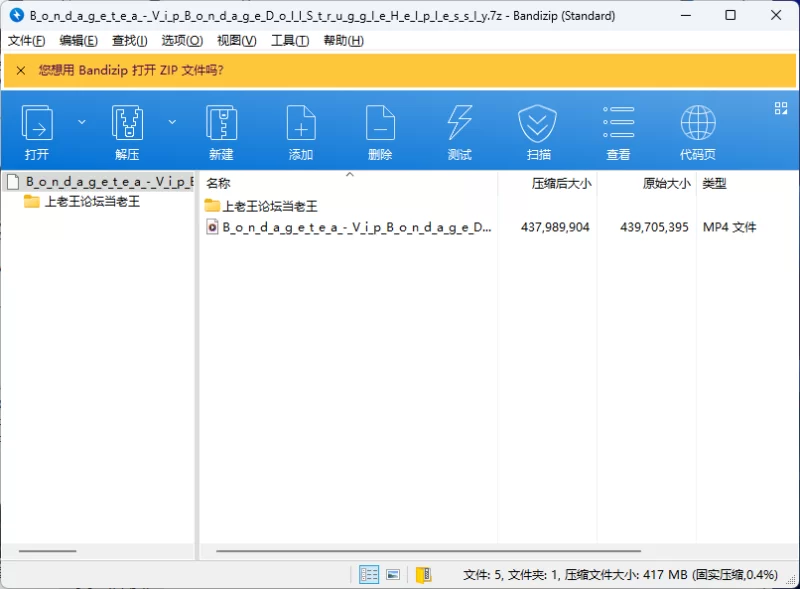Image resolution: width=800 pixels, height=589 pixels.
Task: Click the Delete (删除) file icon
Action: [x=380, y=123]
